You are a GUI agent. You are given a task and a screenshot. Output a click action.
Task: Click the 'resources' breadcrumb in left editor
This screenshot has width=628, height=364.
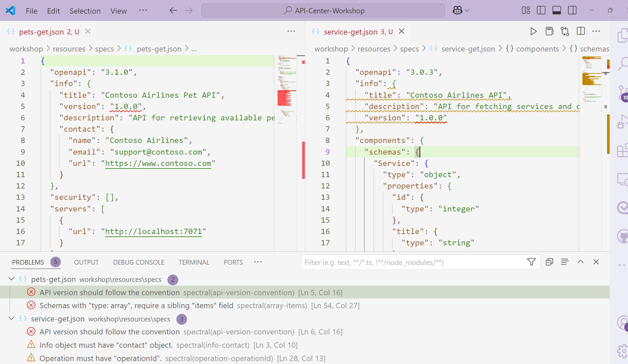69,49
